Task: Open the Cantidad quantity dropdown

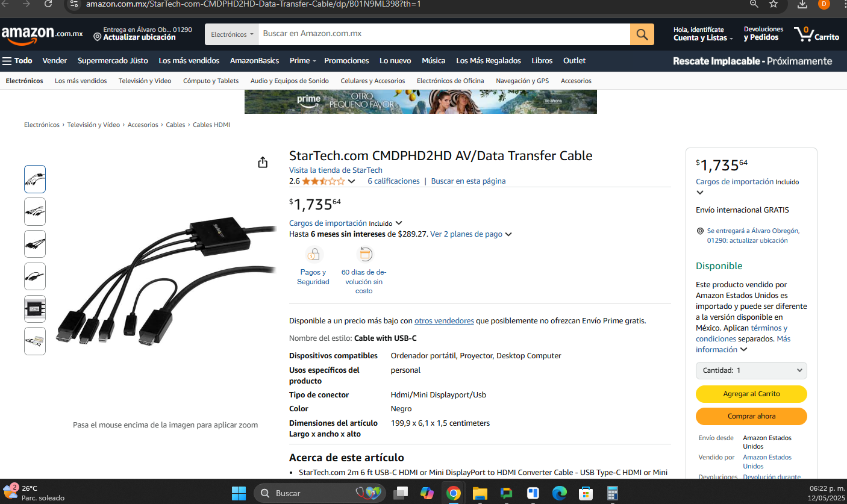Action: [x=751, y=370]
